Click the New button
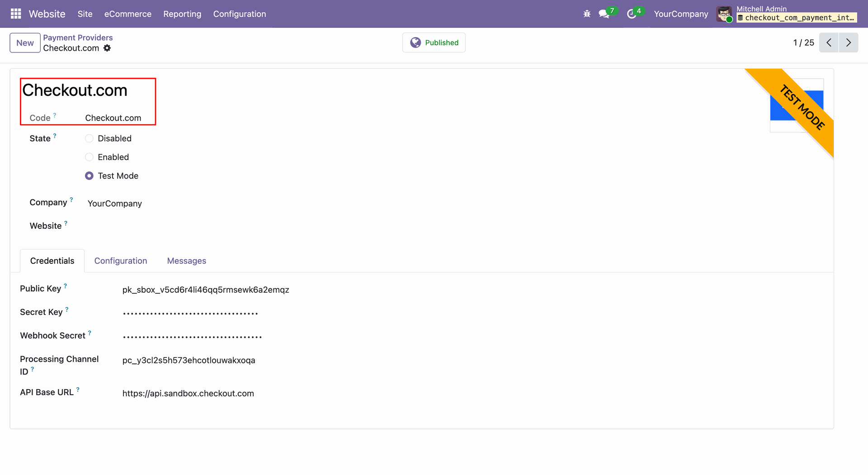Image resolution: width=868 pixels, height=475 pixels. point(25,43)
